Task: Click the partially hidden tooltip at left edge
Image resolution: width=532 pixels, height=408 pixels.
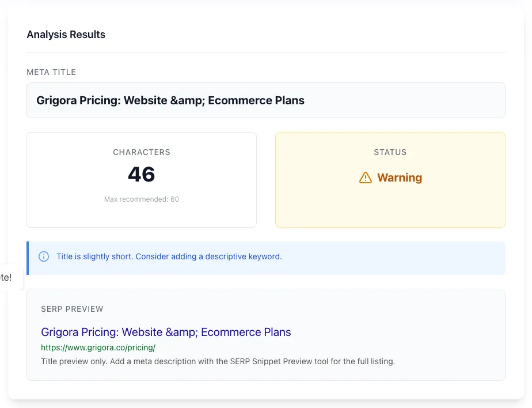Action: tap(10, 277)
